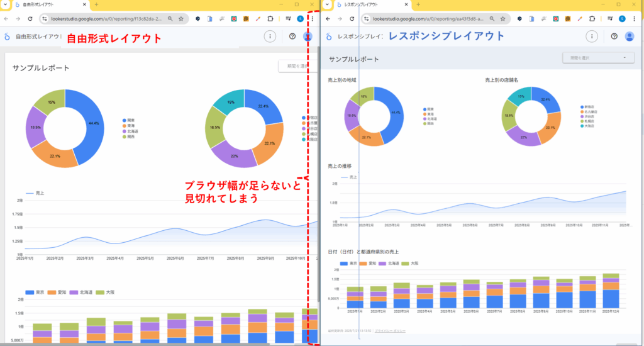Click the プライバシー ポリシー link in the right report

[x=390, y=331]
